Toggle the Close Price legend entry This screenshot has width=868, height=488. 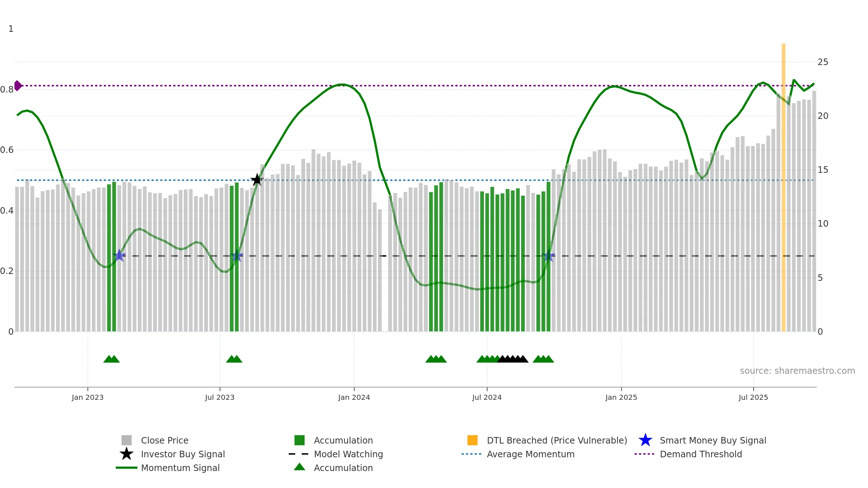point(155,440)
